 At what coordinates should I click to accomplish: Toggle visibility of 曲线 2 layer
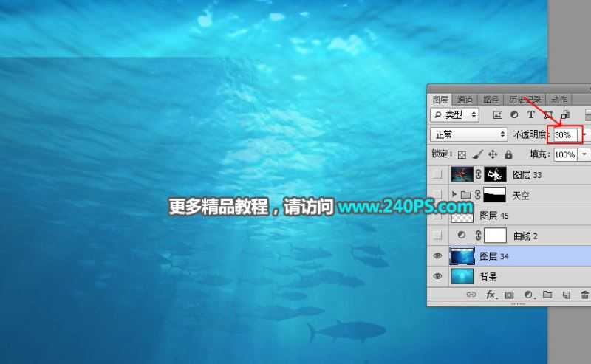[x=437, y=236]
